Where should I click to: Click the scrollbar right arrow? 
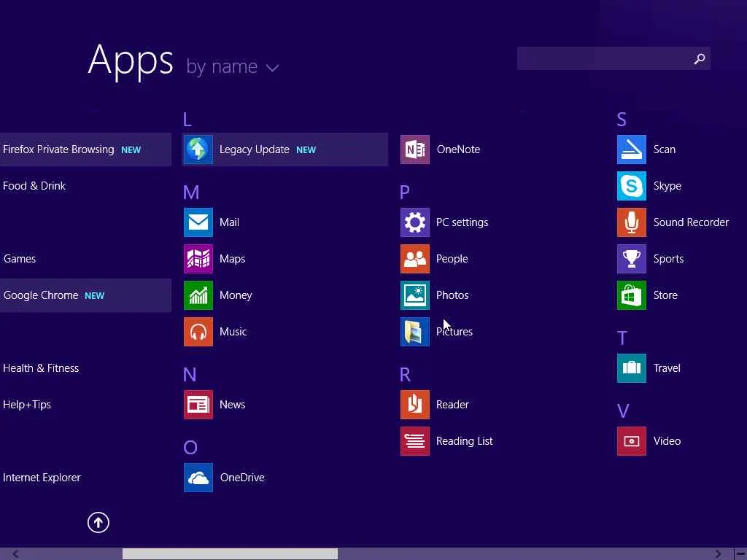point(718,554)
